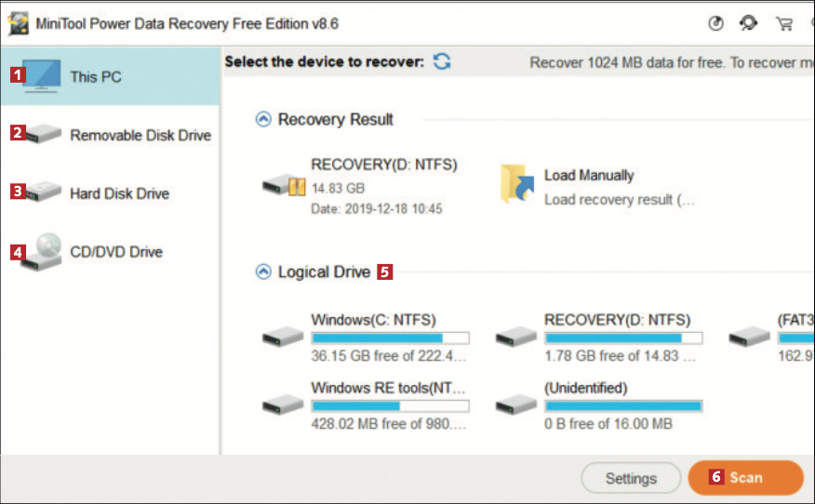
Task: Collapse the Recovery Result section
Action: pos(263,119)
